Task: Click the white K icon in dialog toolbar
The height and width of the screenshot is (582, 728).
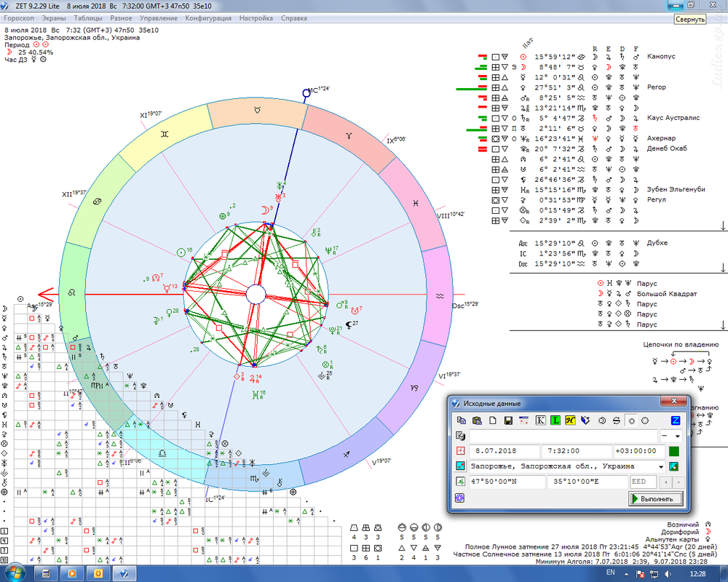Action: coord(540,420)
